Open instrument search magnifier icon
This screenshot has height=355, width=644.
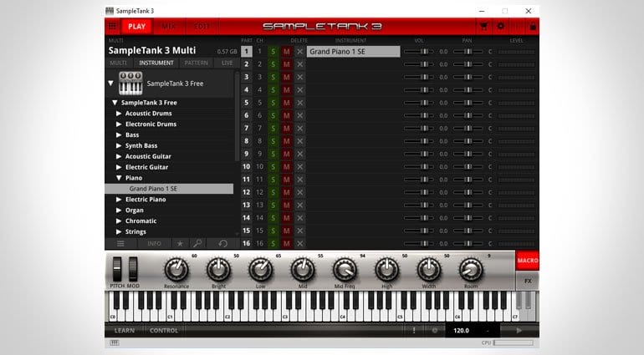[x=197, y=243]
